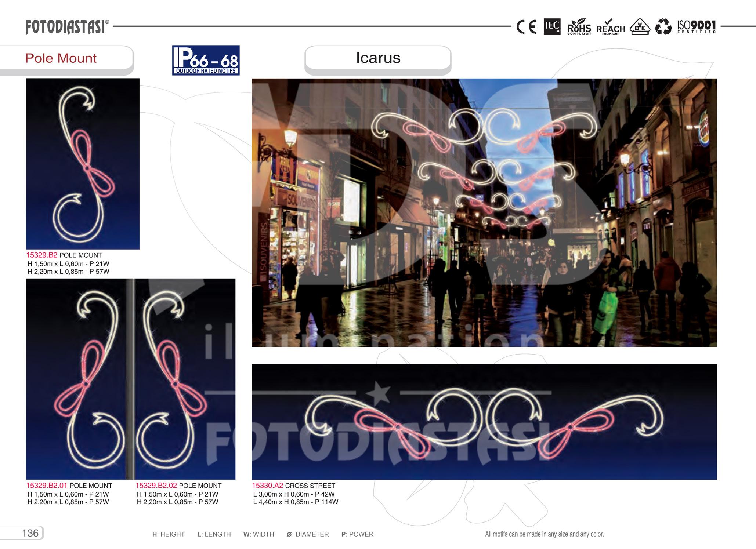Open the 15329.B2.02 product code link
Viewport: 756px width, 549px height.
pos(156,486)
